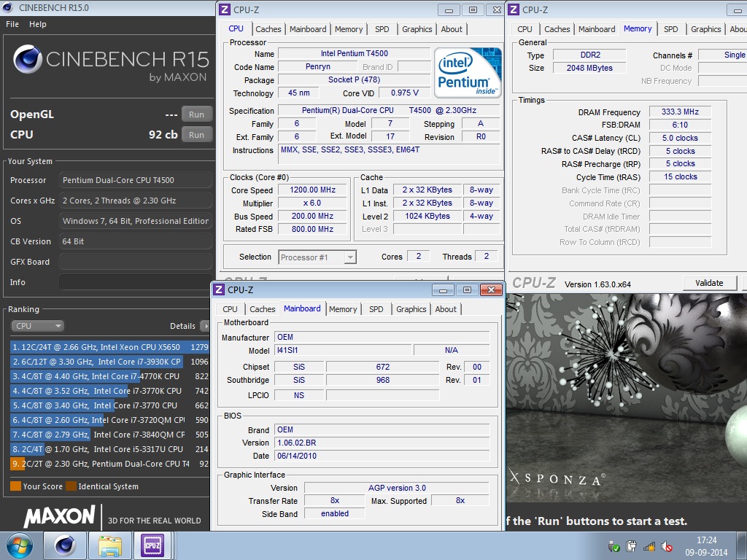Click the brown Identical System swatch

(x=71, y=486)
